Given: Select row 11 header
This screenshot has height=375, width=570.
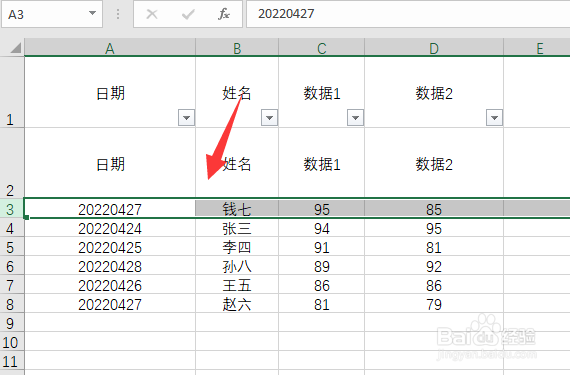Looking at the screenshot, I should coord(12,361).
